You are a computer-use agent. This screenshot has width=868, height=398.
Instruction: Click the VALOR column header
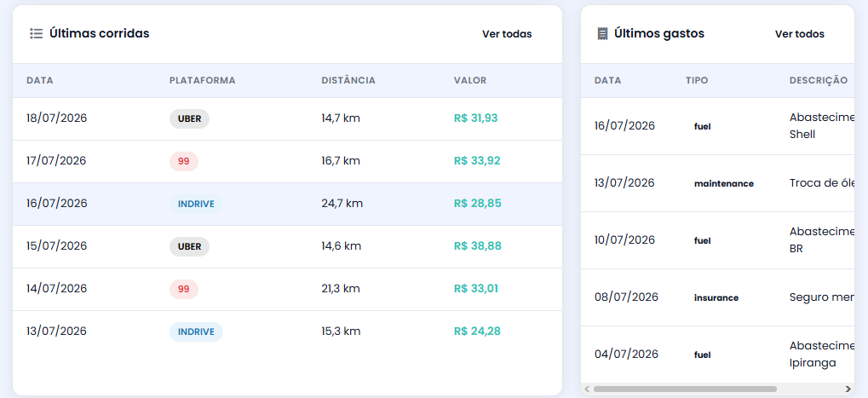click(470, 80)
